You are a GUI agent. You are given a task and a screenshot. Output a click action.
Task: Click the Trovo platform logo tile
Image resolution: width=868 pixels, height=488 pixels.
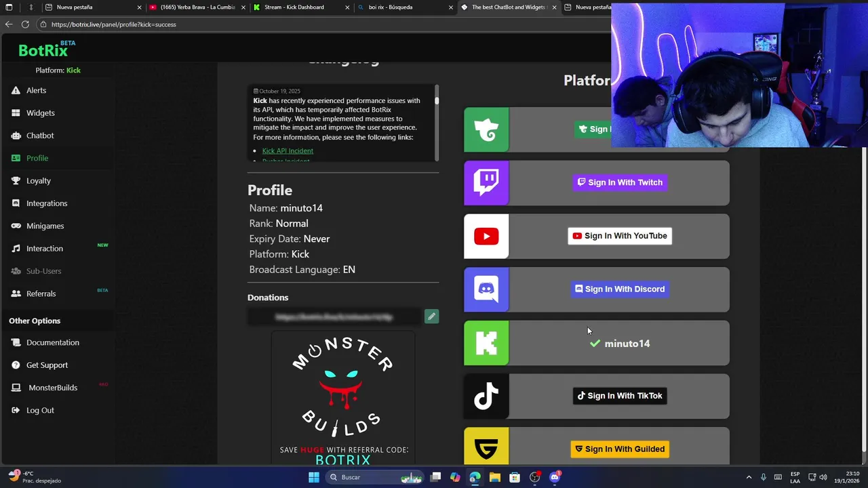click(486, 129)
